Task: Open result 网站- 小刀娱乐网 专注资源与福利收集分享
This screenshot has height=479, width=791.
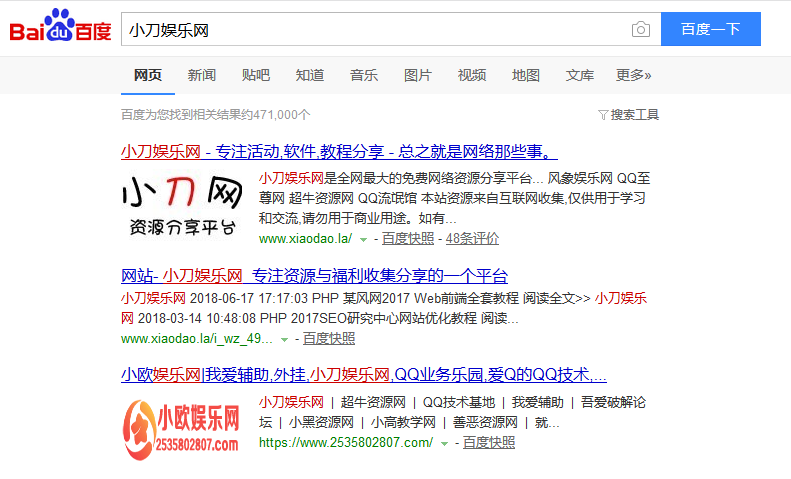Action: [x=314, y=276]
